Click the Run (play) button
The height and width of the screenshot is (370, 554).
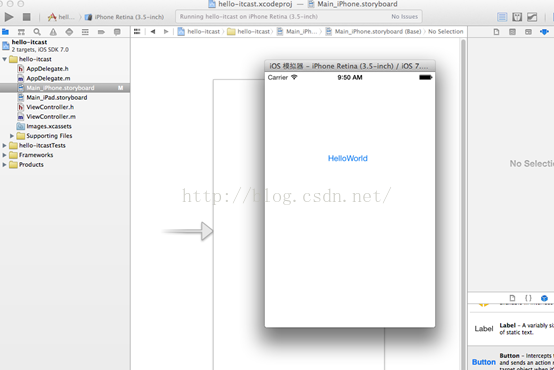9,17
